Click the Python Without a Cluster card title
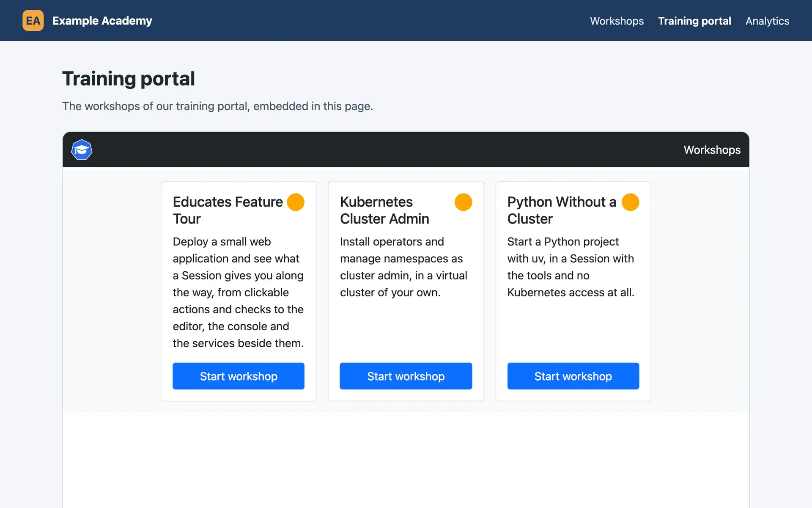The height and width of the screenshot is (508, 812). point(562,210)
